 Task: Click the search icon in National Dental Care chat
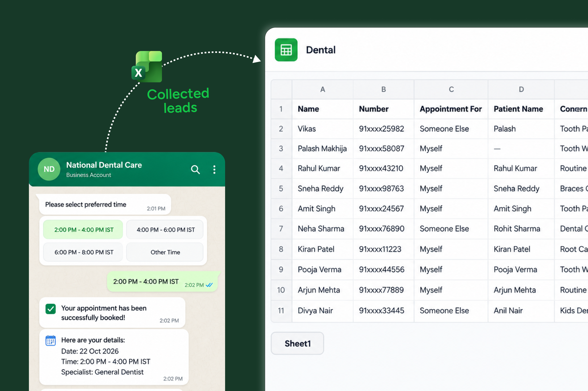pyautogui.click(x=195, y=170)
